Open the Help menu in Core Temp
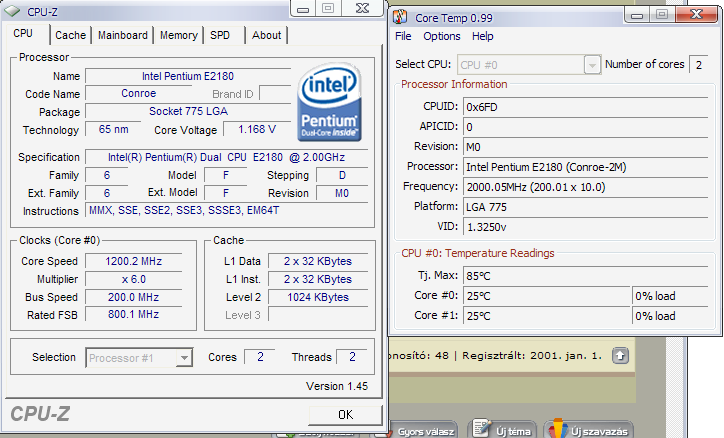Image resolution: width=724 pixels, height=438 pixels. click(483, 36)
